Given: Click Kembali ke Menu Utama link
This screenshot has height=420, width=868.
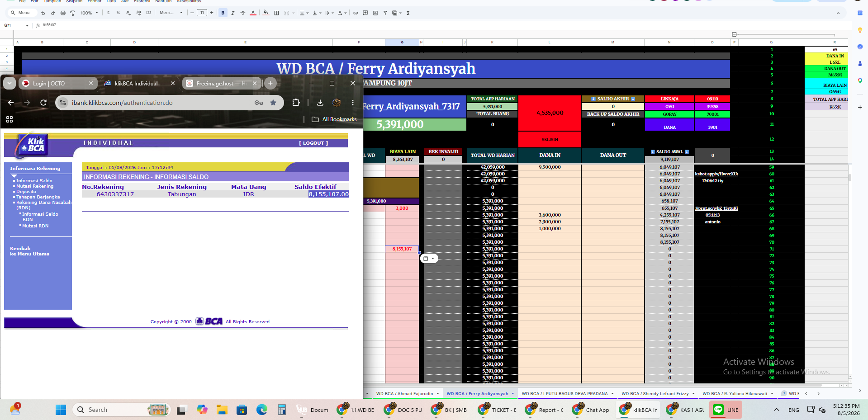Looking at the screenshot, I should 30,251.
